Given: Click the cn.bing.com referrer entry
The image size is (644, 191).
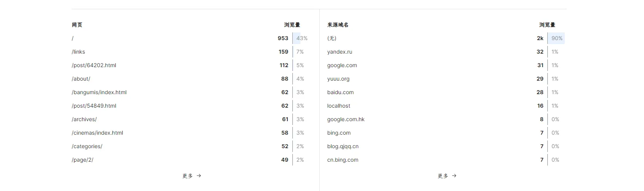Looking at the screenshot, I should point(343,160).
